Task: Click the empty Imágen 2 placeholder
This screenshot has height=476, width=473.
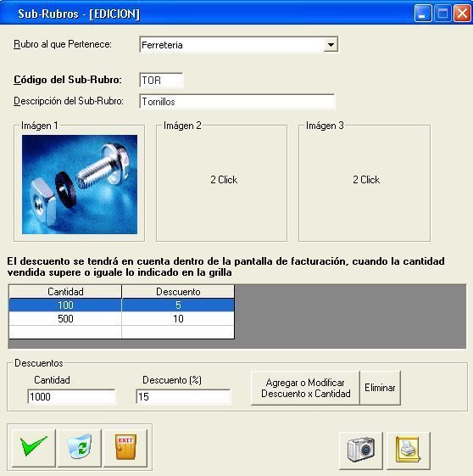Action: click(221, 183)
